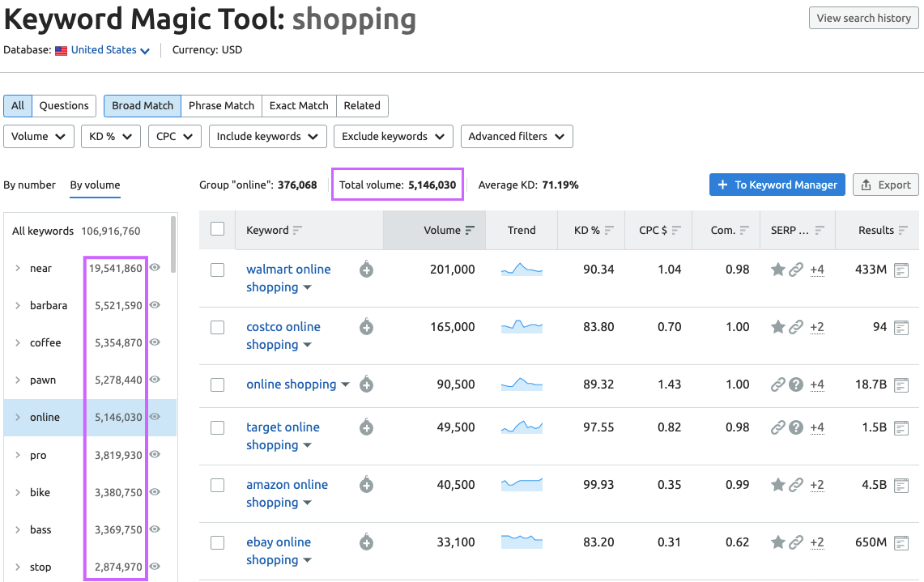Open the Advanced filters dropdown
This screenshot has width=924, height=582.
pyautogui.click(x=517, y=136)
